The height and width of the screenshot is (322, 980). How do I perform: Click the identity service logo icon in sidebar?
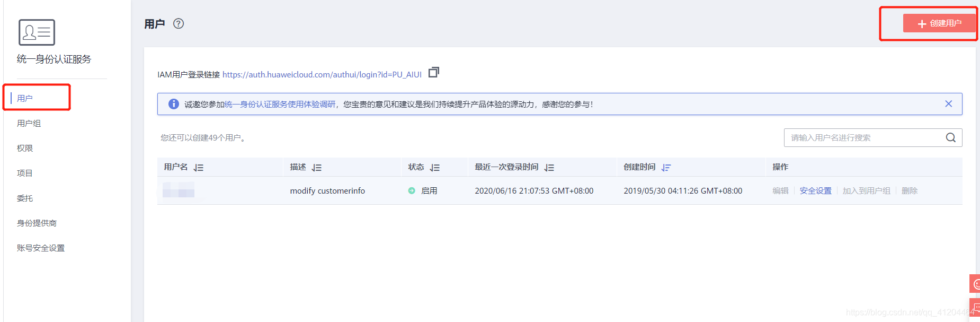point(37,32)
